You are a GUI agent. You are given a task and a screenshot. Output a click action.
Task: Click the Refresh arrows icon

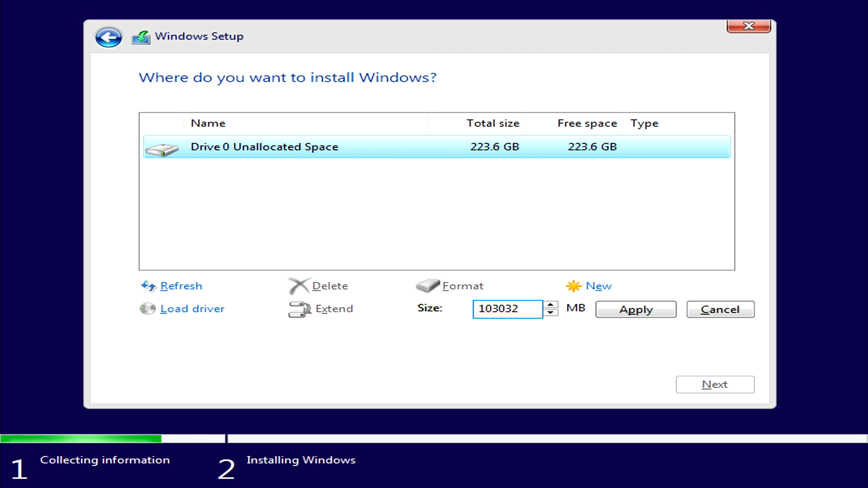coord(148,286)
